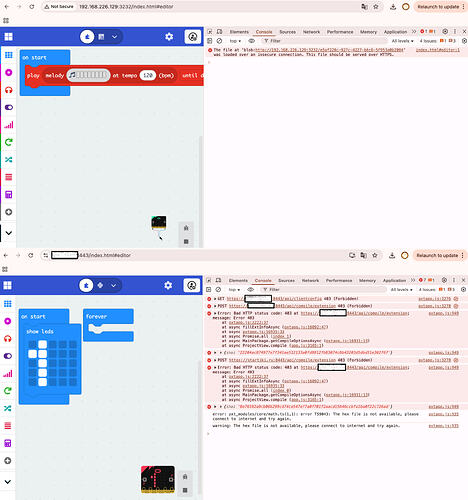Open top context dropdown in top console

click(x=235, y=41)
